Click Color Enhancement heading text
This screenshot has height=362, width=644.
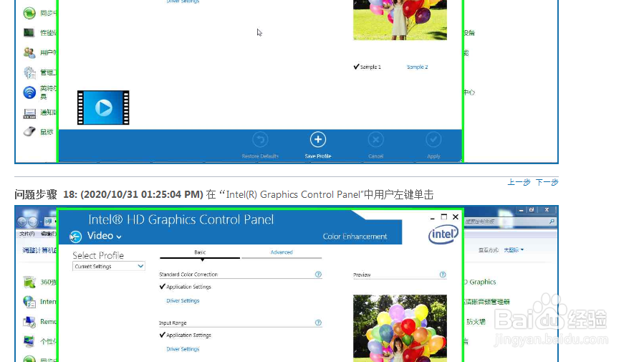(x=355, y=237)
